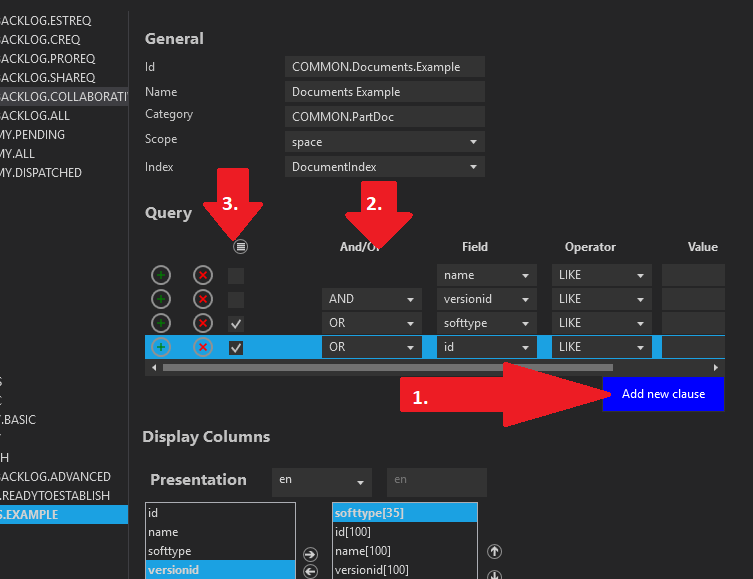Add a clause after the softtype row
The height and width of the screenshot is (579, 753).
pyautogui.click(x=161, y=323)
